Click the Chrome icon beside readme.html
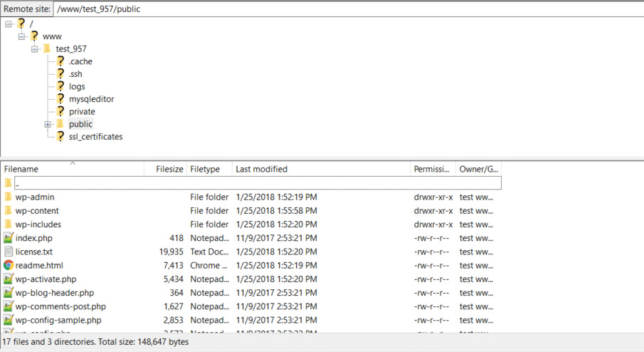The width and height of the screenshot is (644, 352). coord(9,265)
